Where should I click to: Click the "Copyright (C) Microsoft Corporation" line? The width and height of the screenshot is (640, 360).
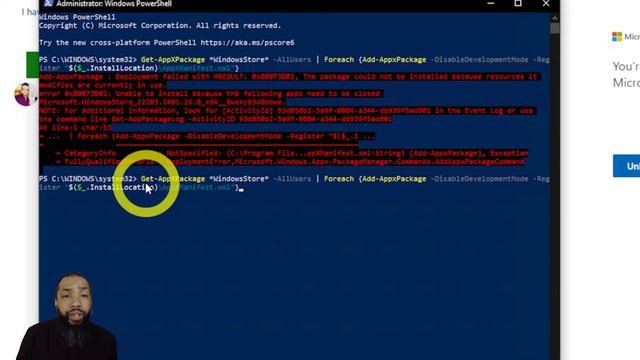[x=160, y=25]
